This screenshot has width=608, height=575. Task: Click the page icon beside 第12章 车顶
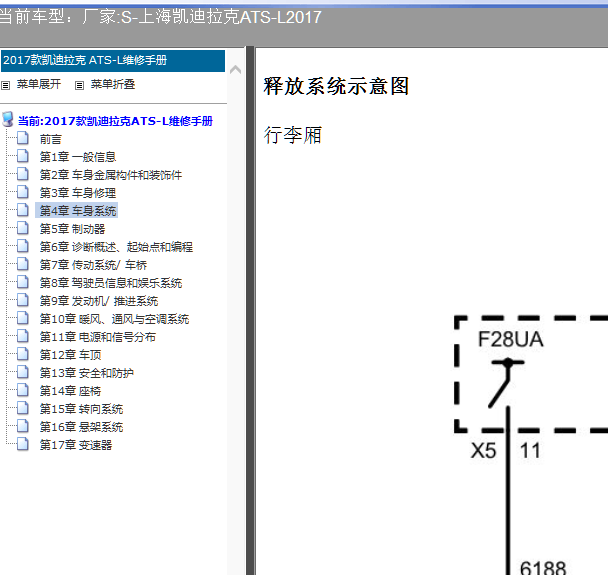pos(23,354)
